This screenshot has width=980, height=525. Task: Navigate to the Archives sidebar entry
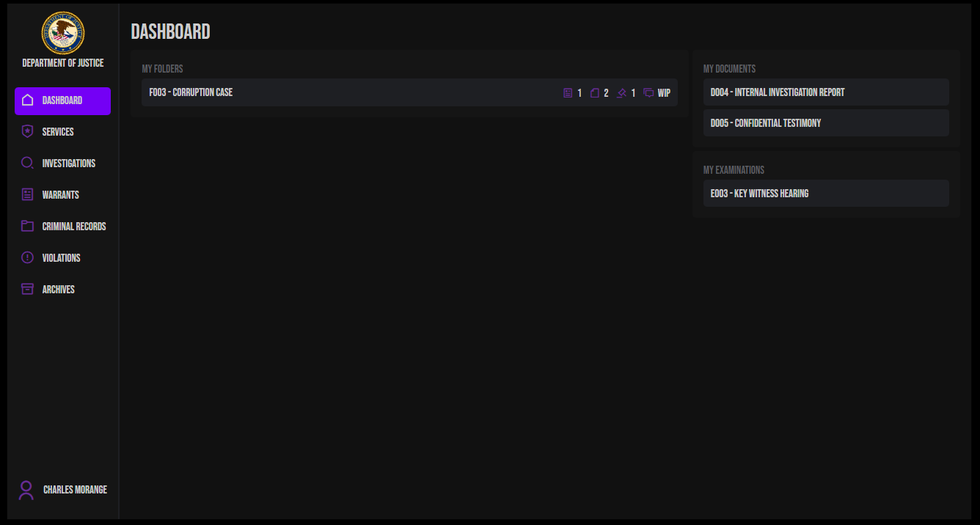pos(59,289)
